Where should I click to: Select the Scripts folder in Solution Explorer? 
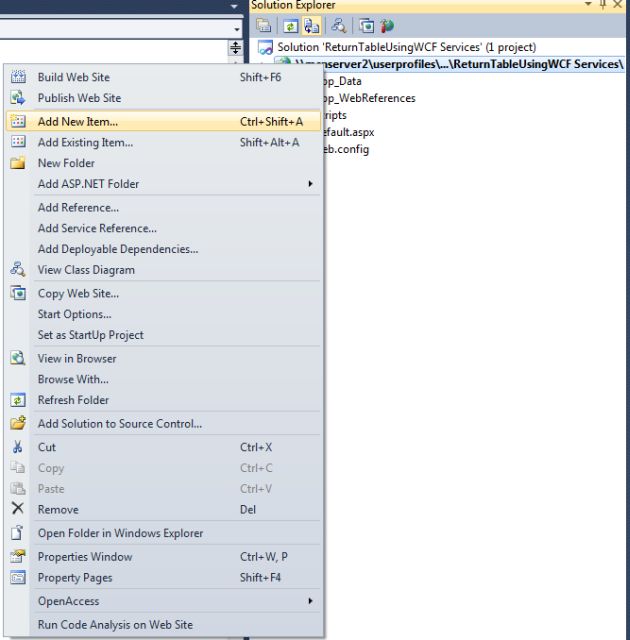(x=335, y=116)
